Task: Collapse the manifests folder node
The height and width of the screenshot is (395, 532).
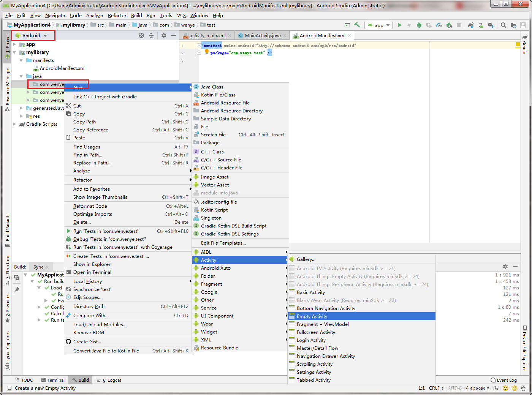Action: (x=21, y=60)
